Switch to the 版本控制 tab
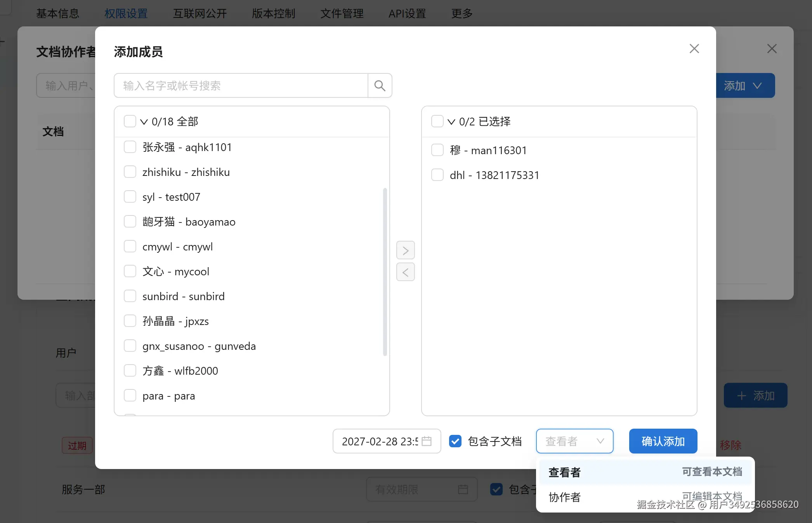The image size is (812, 523). [274, 14]
